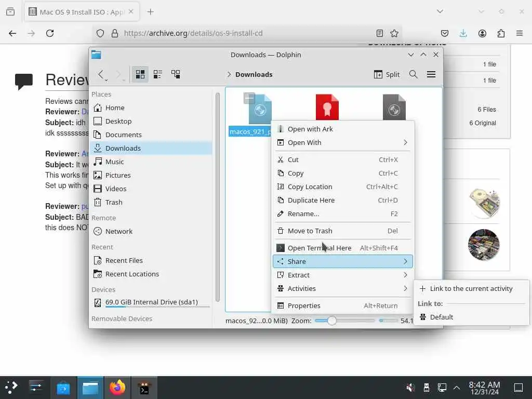The height and width of the screenshot is (399, 532).
Task: Choose Cut from context menu
Action: [343, 160]
